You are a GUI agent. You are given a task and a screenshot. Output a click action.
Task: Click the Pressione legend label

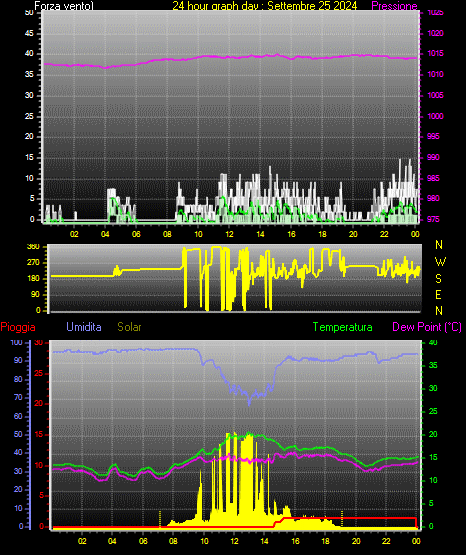(x=394, y=6)
